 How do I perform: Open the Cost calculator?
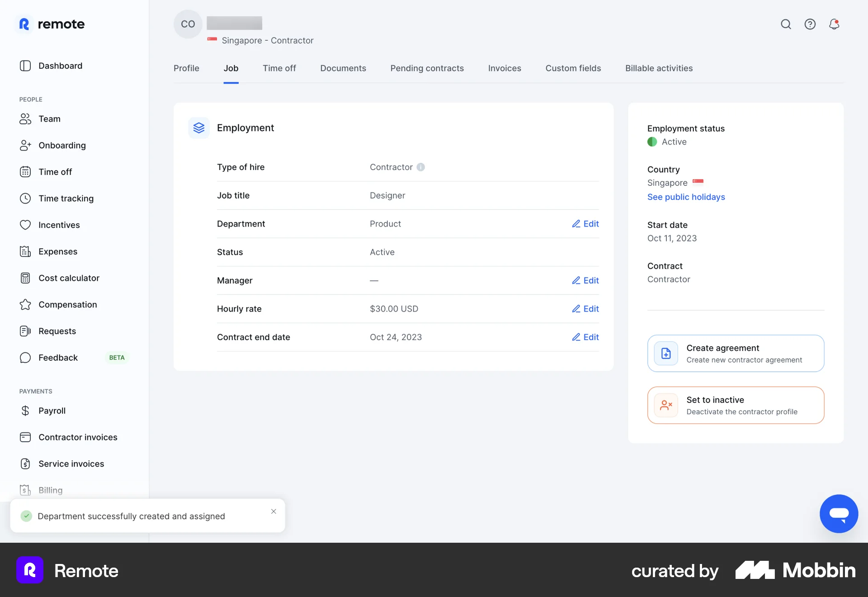coord(69,278)
